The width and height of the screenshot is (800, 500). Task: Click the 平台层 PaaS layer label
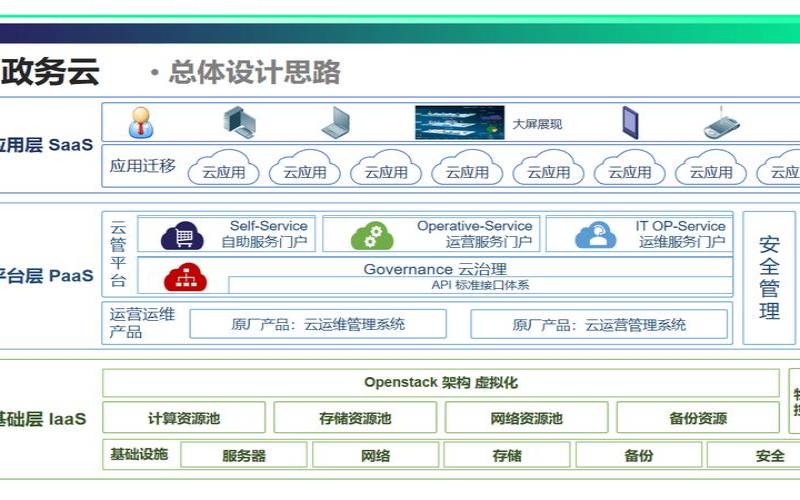pyautogui.click(x=46, y=276)
